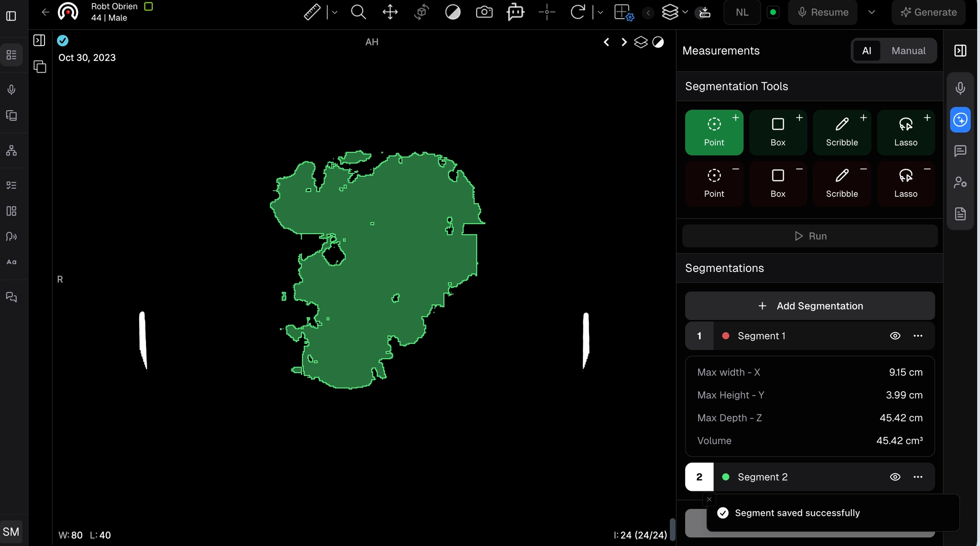This screenshot has width=980, height=546.
Task: Select the positive Scribble tool
Action: (x=842, y=133)
